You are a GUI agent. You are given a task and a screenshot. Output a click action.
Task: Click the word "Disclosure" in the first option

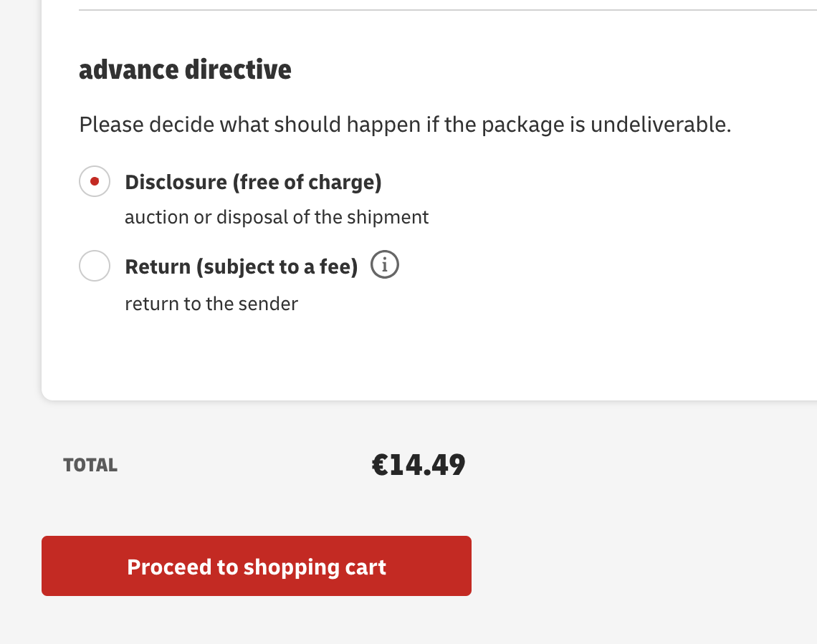(176, 182)
